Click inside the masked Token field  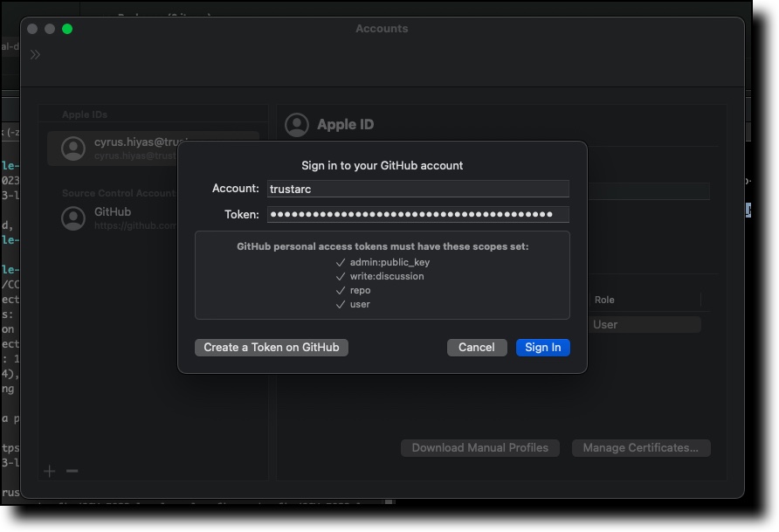click(x=417, y=215)
